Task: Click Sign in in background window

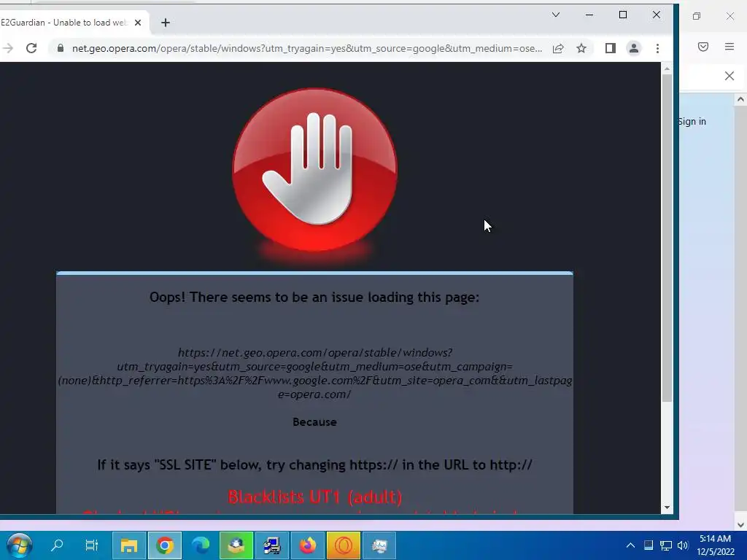Action: 692,122
